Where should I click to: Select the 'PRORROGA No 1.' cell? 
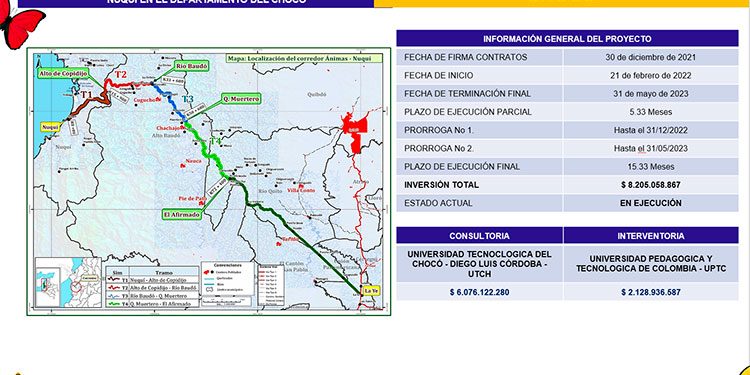pos(480,130)
